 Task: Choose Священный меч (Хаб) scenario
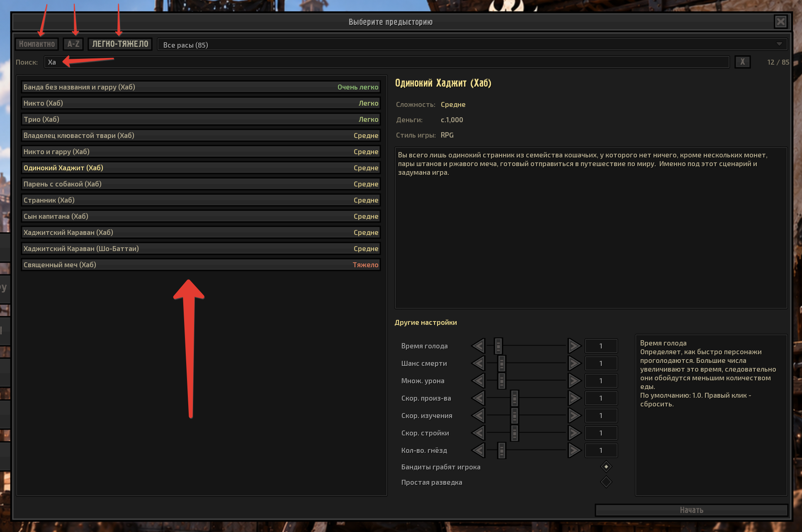pos(201,265)
